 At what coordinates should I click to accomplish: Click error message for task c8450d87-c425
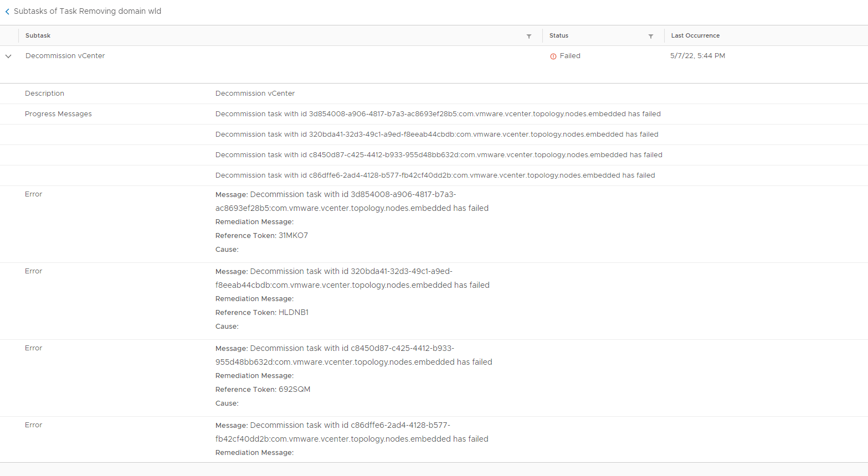click(354, 355)
